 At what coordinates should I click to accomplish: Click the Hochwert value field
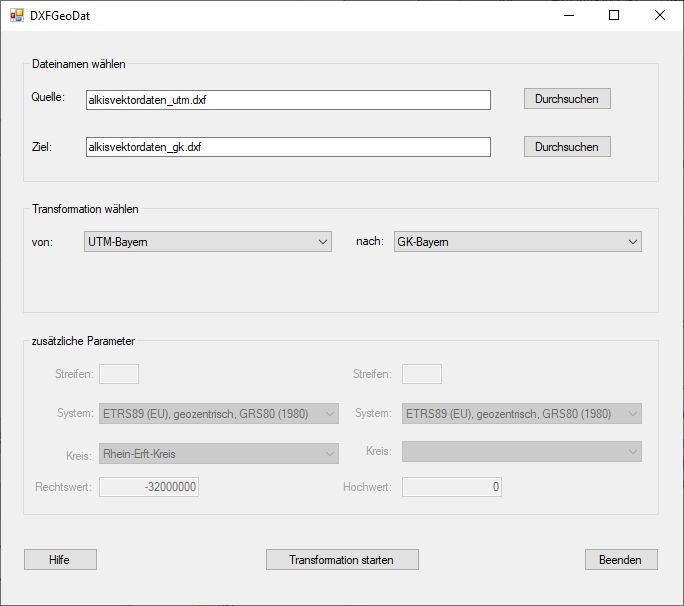451,488
